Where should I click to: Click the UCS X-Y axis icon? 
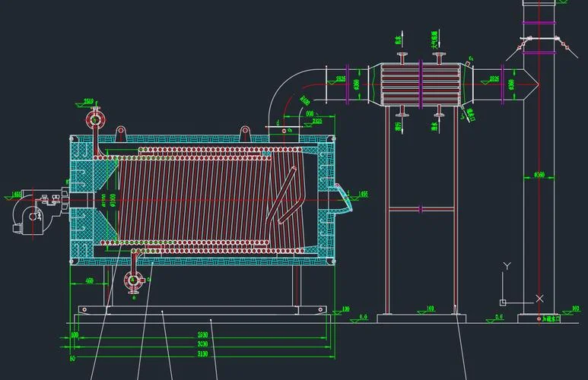523,284
